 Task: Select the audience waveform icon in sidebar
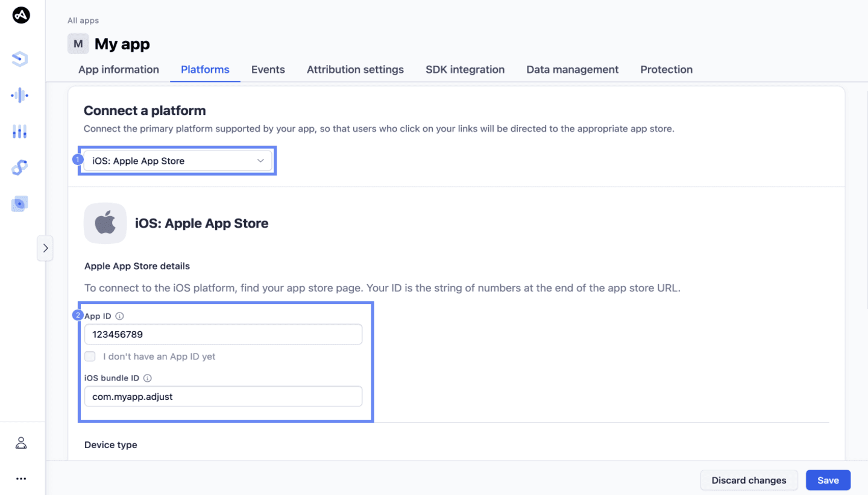19,95
